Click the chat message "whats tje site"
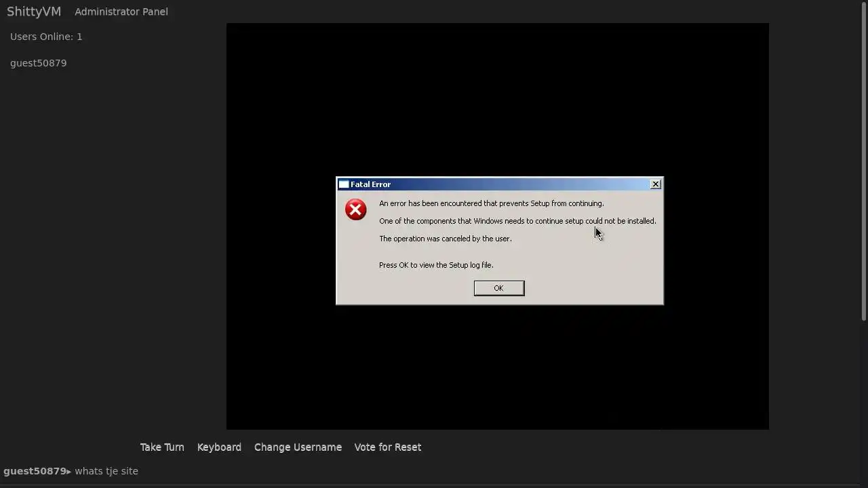Image resolution: width=868 pixels, height=488 pixels. coord(106,471)
